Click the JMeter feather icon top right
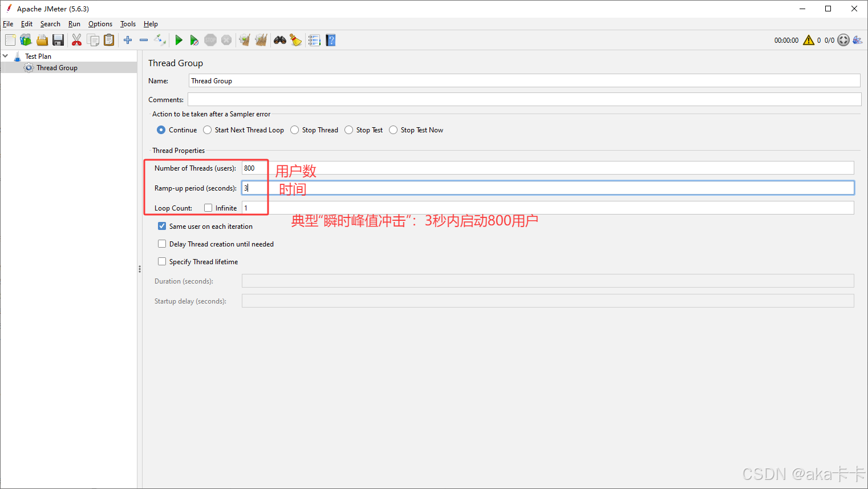The height and width of the screenshot is (489, 868). [858, 40]
